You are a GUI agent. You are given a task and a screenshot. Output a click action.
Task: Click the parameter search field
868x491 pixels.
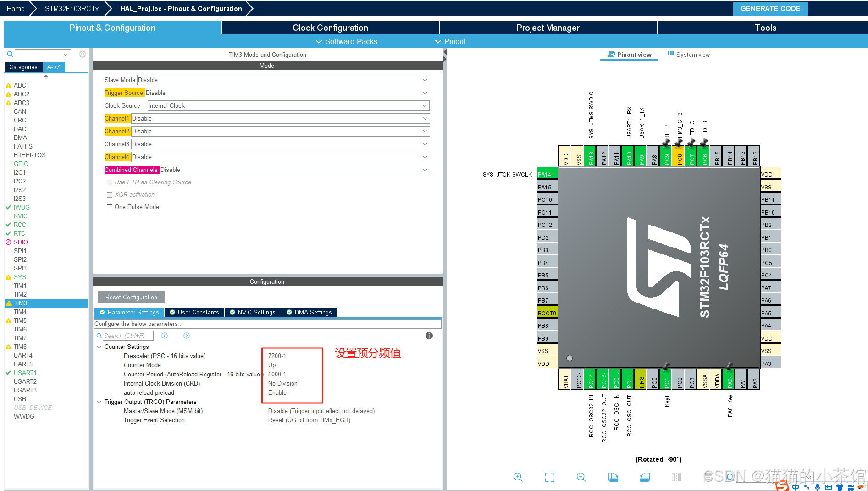(128, 336)
